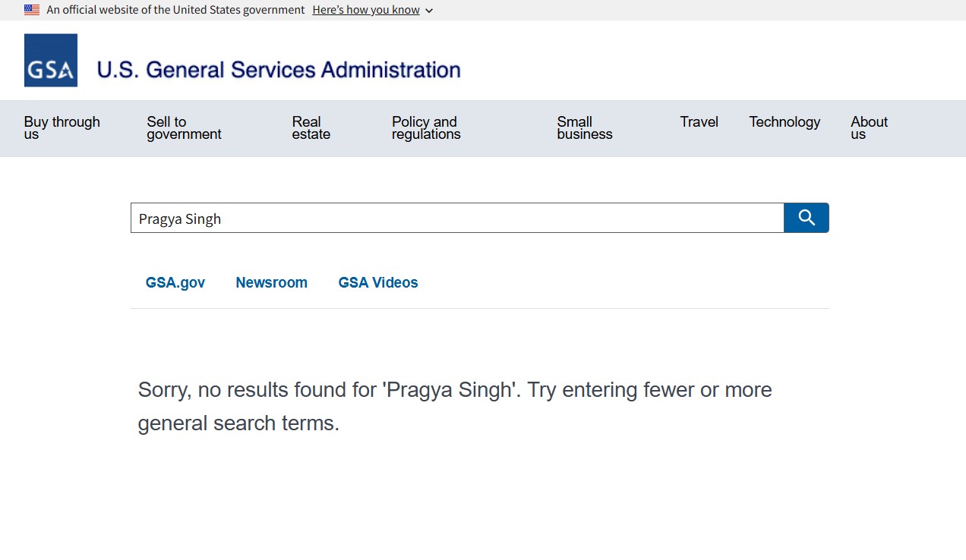
Task: Switch to the GSA Videos tab
Action: [x=378, y=282]
